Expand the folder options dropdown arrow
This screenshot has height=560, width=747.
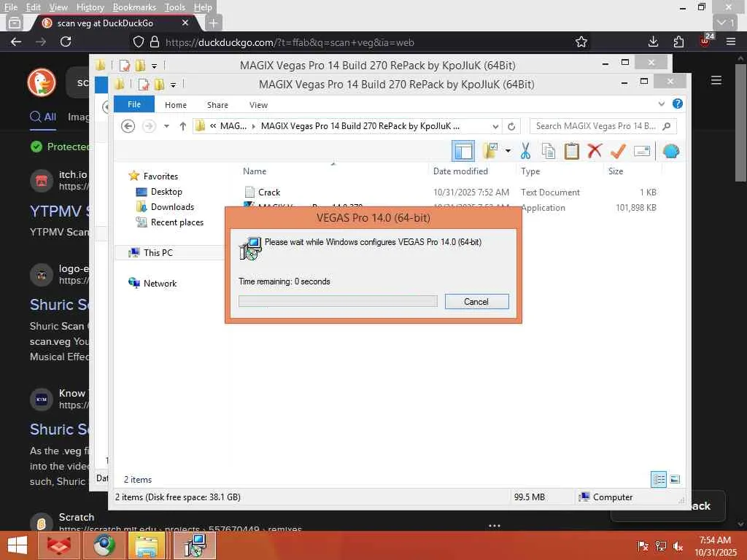coord(508,151)
